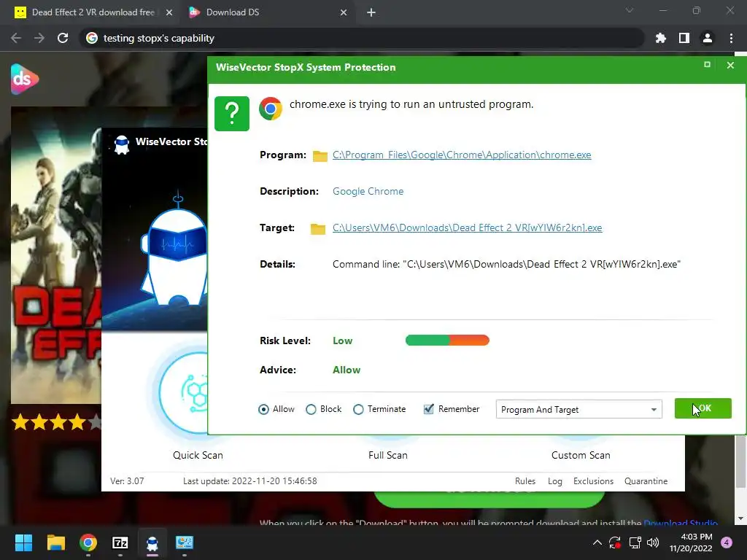The height and width of the screenshot is (560, 747).
Task: Click the Download Studio hyperlink
Action: coord(681,523)
